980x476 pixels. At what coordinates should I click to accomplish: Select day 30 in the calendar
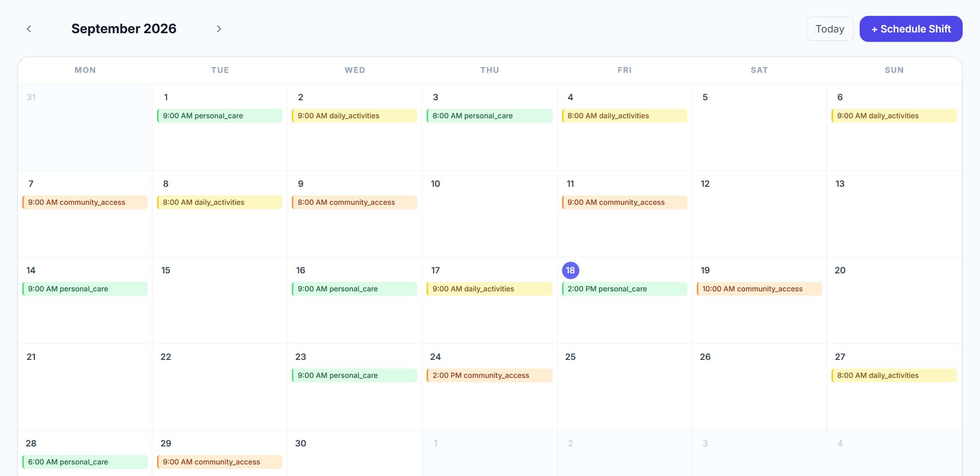click(x=300, y=443)
